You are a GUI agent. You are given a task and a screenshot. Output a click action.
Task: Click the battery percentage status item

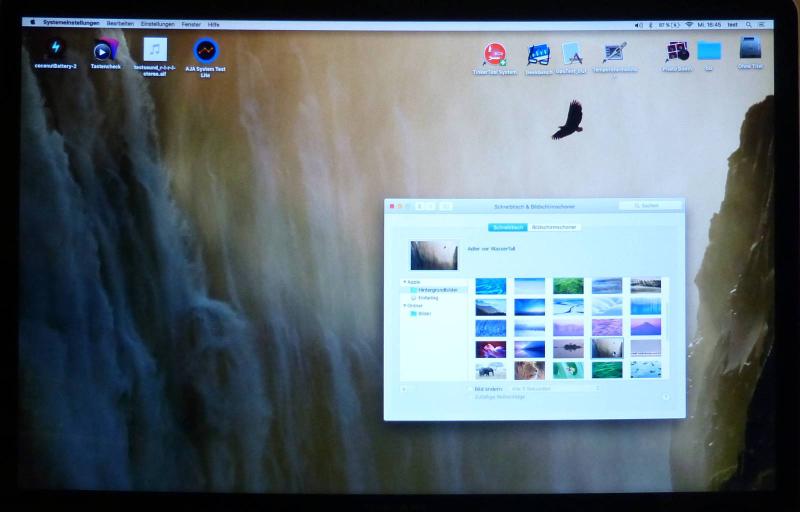coord(669,25)
